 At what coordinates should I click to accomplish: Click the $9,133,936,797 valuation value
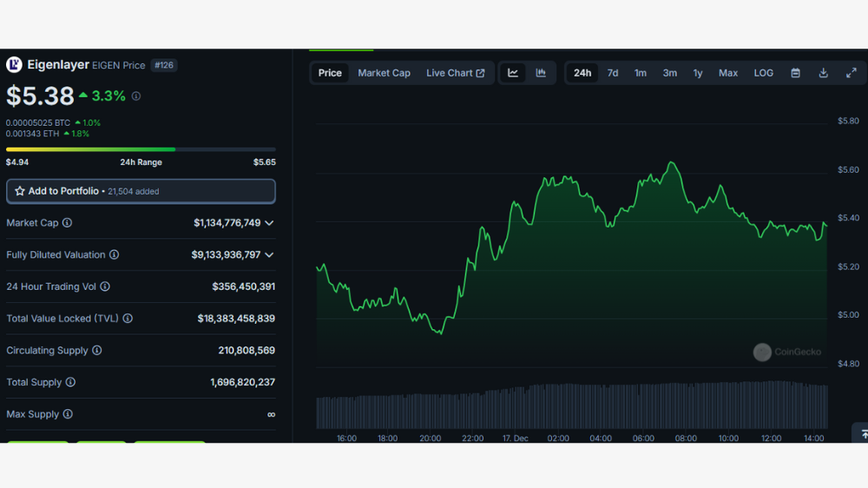click(226, 254)
